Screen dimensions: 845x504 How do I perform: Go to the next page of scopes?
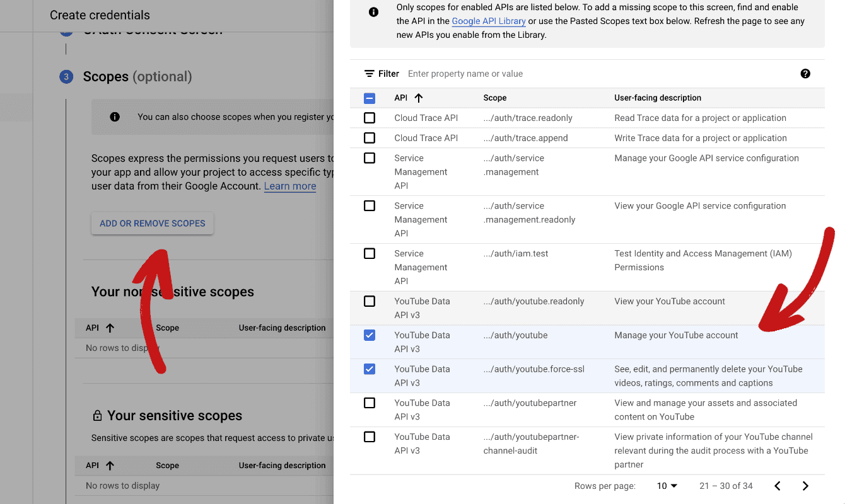(x=805, y=486)
